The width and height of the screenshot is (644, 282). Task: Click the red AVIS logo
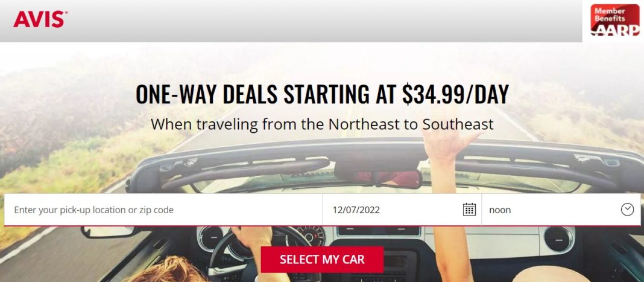pyautogui.click(x=40, y=19)
